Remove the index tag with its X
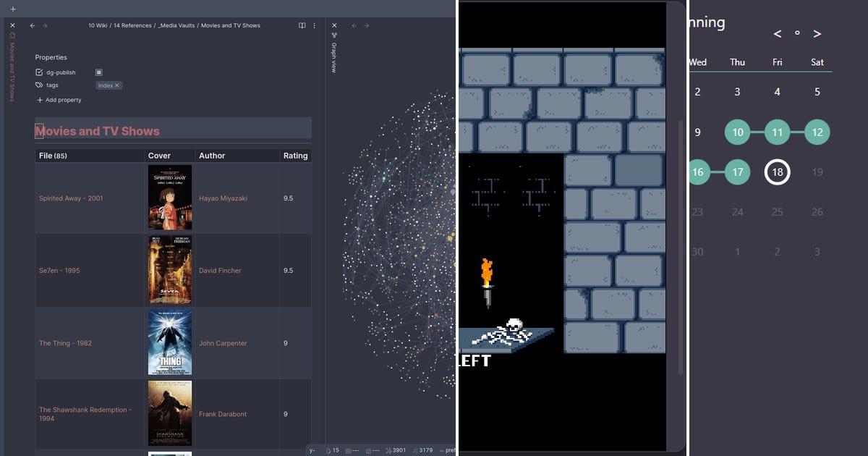The height and width of the screenshot is (456, 868). (x=117, y=85)
